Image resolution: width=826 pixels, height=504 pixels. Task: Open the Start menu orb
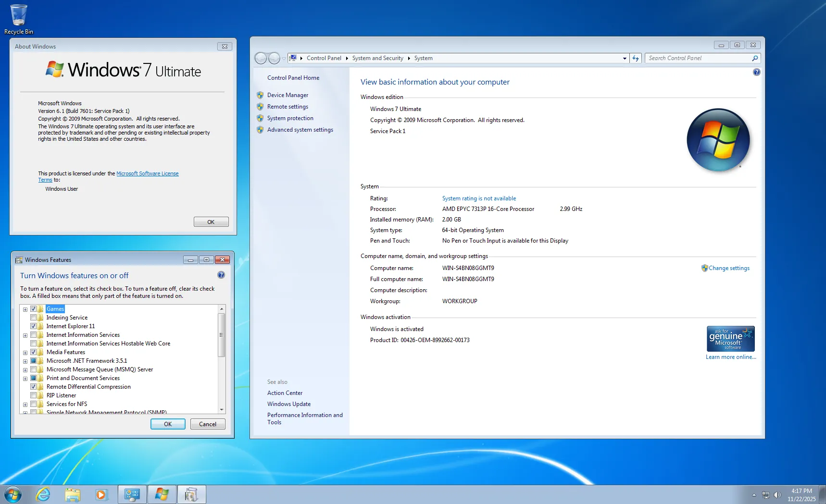pyautogui.click(x=13, y=494)
